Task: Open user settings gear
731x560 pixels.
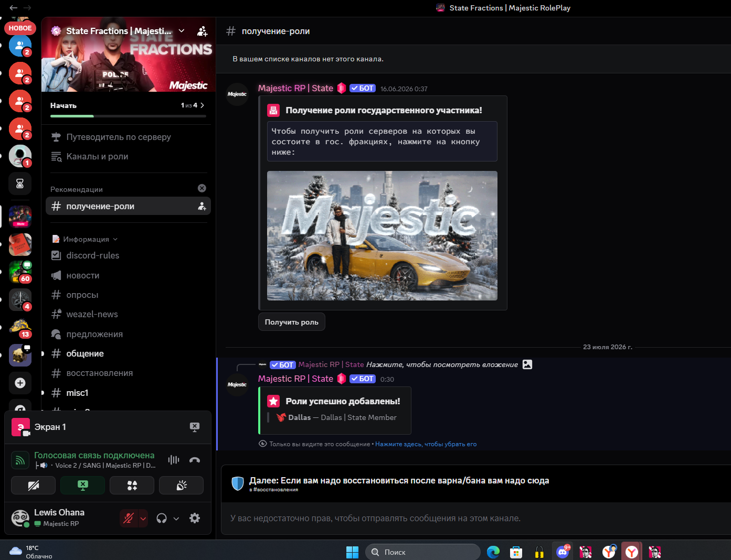Action: tap(195, 518)
